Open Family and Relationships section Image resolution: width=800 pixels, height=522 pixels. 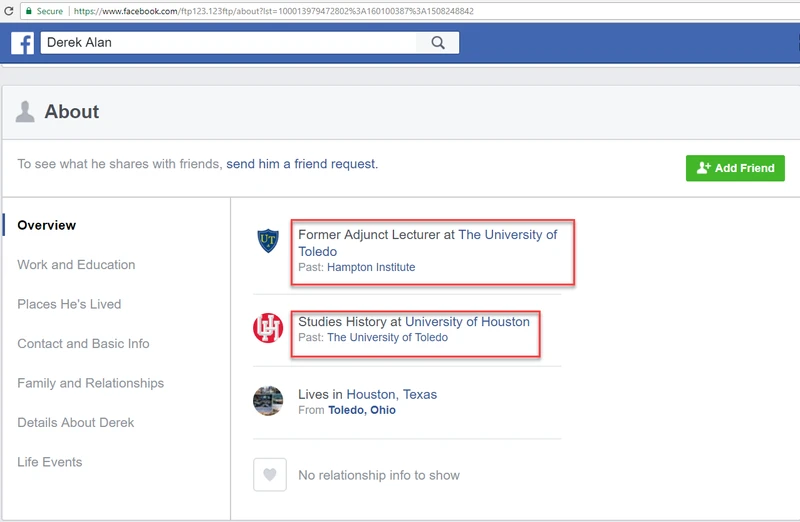[90, 383]
